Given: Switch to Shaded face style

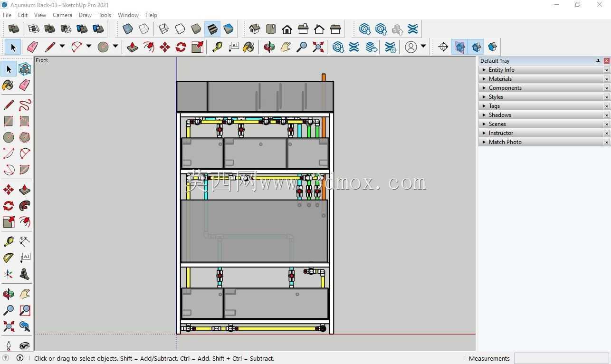Looking at the screenshot, I should tap(196, 29).
